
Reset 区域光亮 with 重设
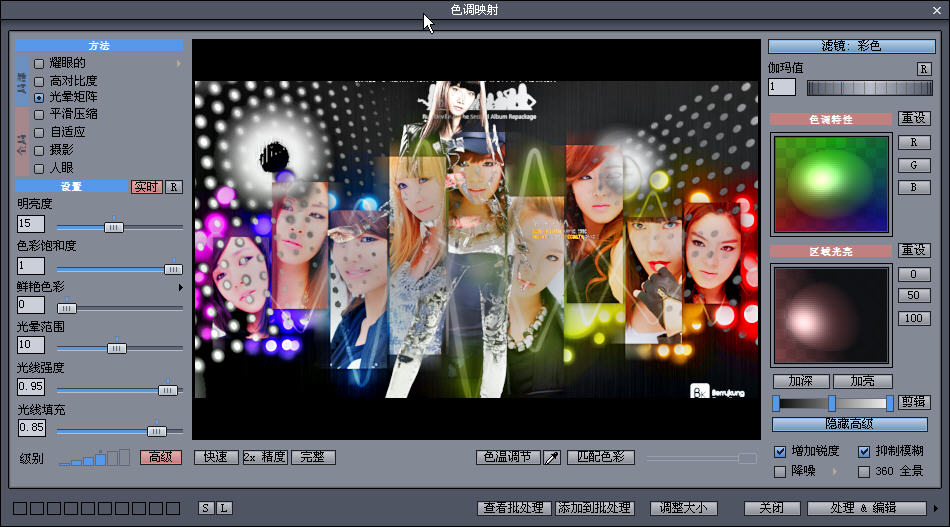(914, 250)
